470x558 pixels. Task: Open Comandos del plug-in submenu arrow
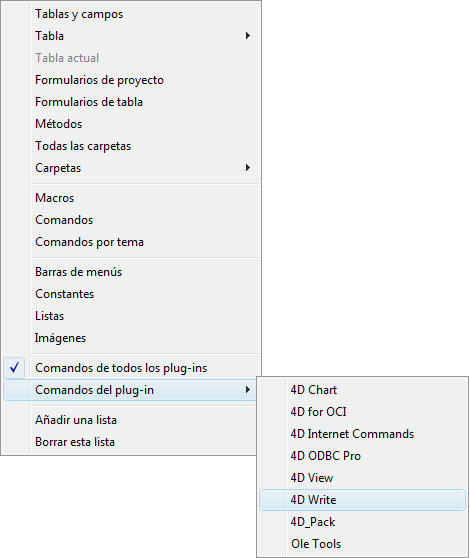(248, 390)
